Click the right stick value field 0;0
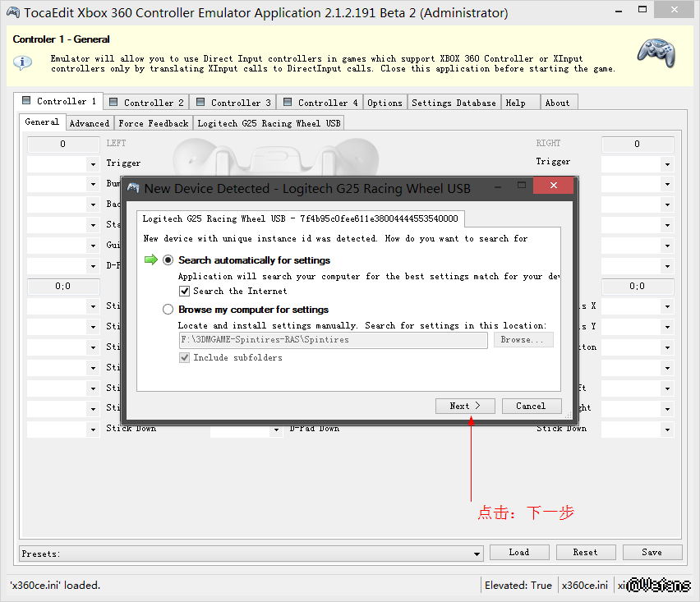 [638, 287]
